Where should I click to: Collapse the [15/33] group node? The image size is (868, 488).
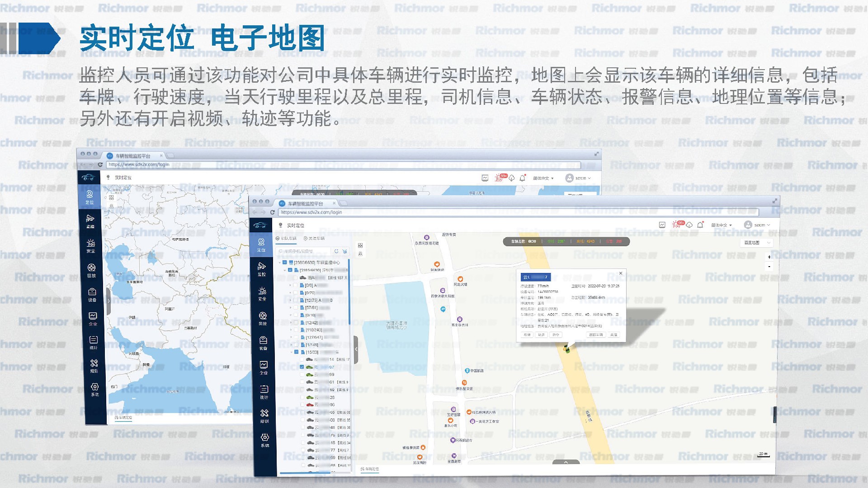[292, 352]
